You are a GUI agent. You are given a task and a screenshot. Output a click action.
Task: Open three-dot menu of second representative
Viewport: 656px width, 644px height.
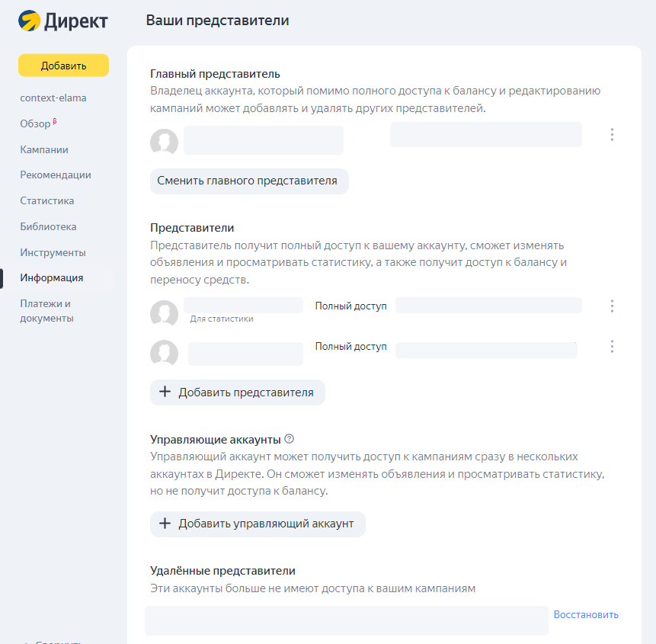click(612, 347)
